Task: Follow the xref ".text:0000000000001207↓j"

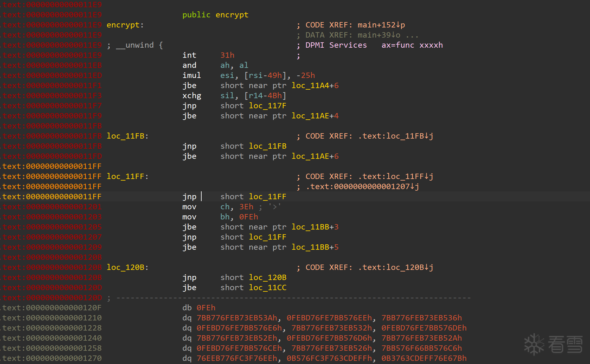Action: tap(362, 187)
